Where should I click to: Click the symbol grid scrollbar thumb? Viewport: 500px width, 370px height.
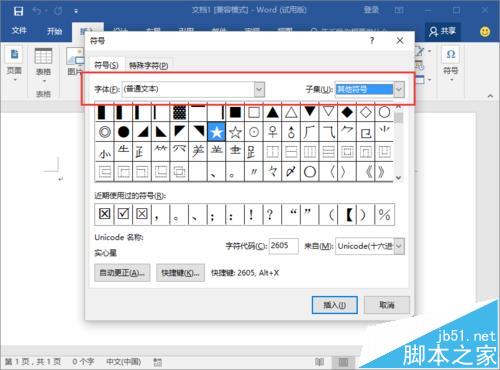pyautogui.click(x=398, y=117)
